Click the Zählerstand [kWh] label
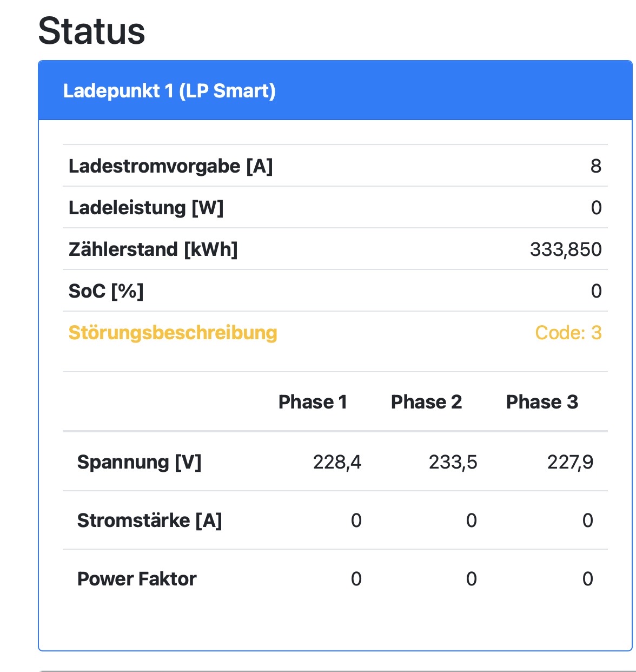Viewport: 636px width, 672px height. click(x=153, y=249)
